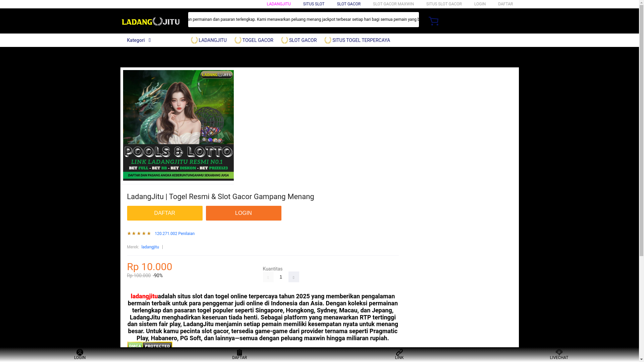The width and height of the screenshot is (644, 362).
Task: Open SITUS SLOT in top menu
Action: 314,4
